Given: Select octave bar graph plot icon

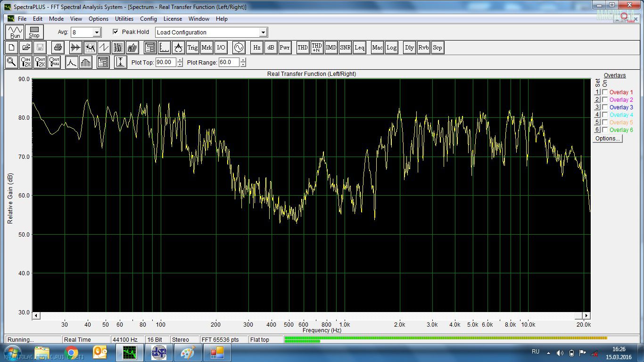Looking at the screenshot, I should pyautogui.click(x=86, y=62).
